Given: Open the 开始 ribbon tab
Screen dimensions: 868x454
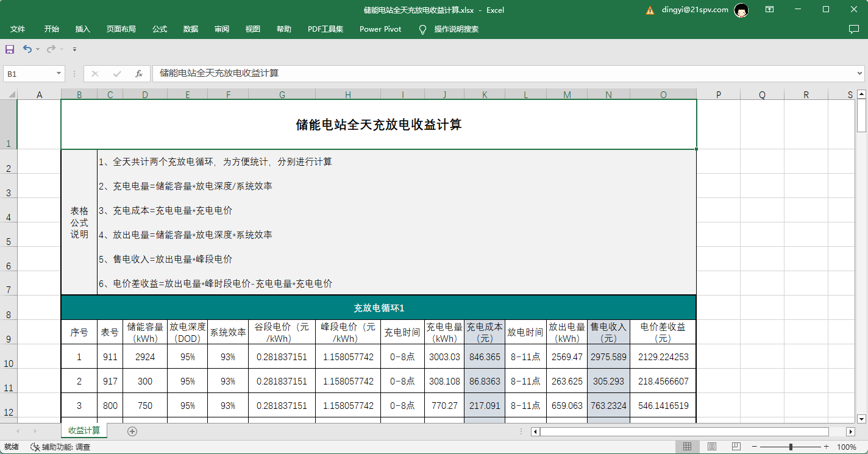Looking at the screenshot, I should [52, 29].
